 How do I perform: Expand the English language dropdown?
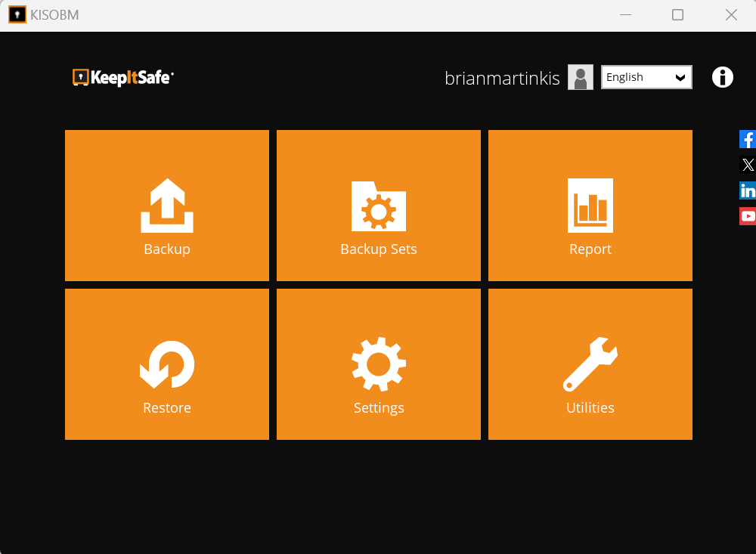coord(646,77)
